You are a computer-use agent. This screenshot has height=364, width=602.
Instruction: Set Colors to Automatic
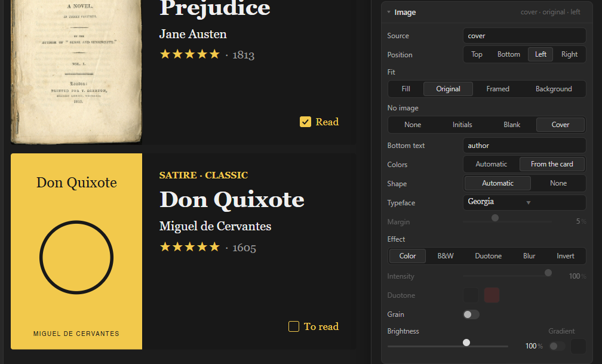(x=491, y=164)
